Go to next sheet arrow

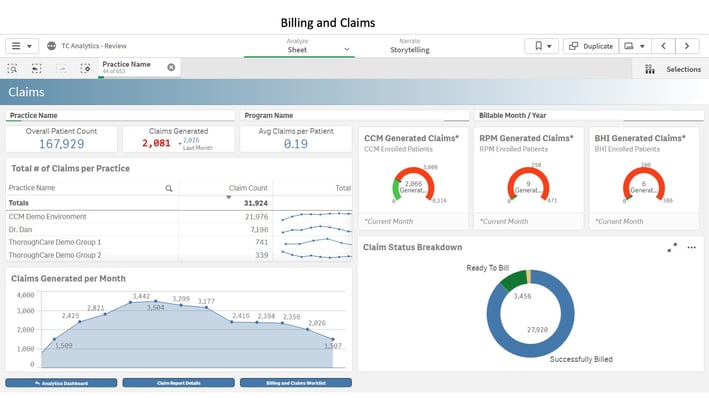687,46
